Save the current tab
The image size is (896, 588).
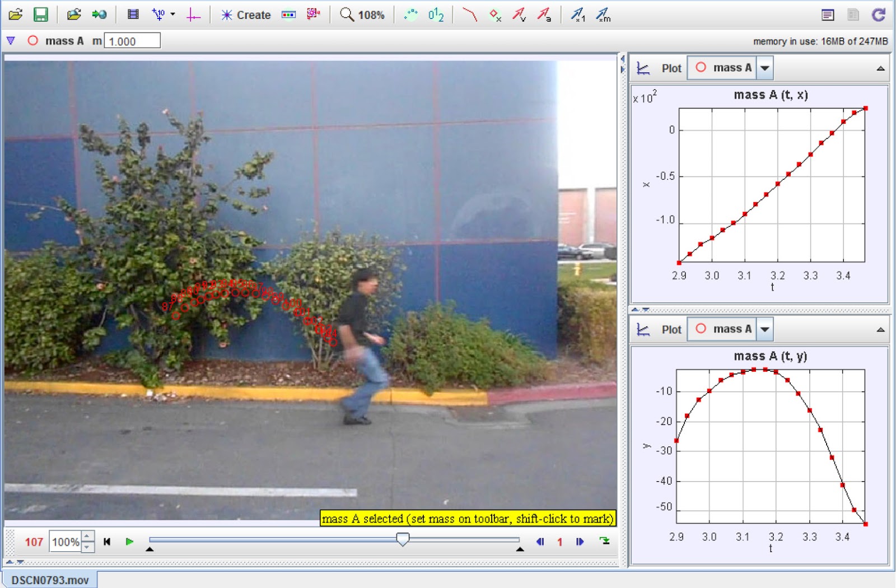tap(40, 15)
